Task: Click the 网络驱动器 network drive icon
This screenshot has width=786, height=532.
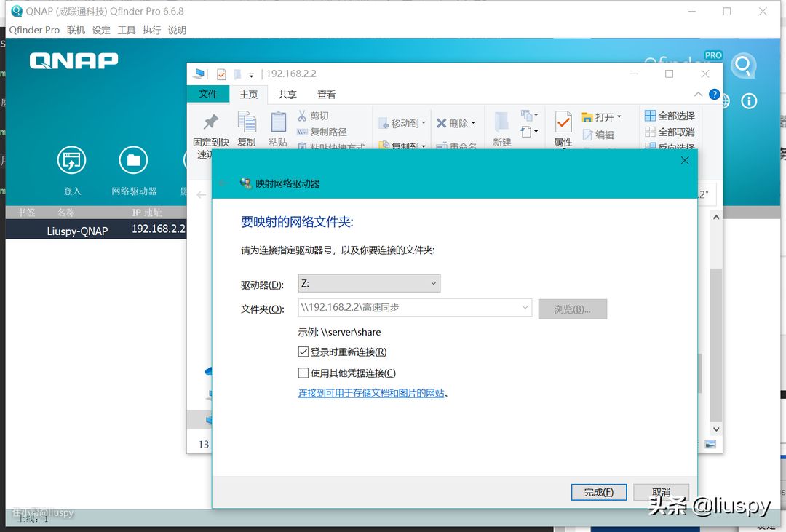Action: tap(133, 161)
